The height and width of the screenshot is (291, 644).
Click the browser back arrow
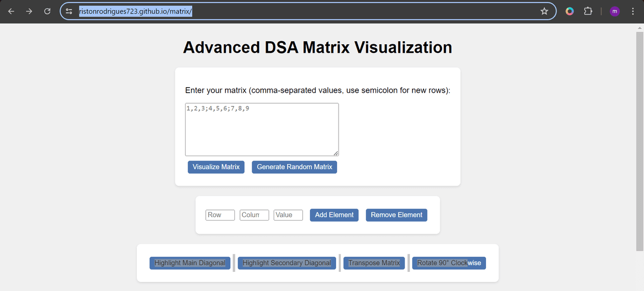[11, 11]
